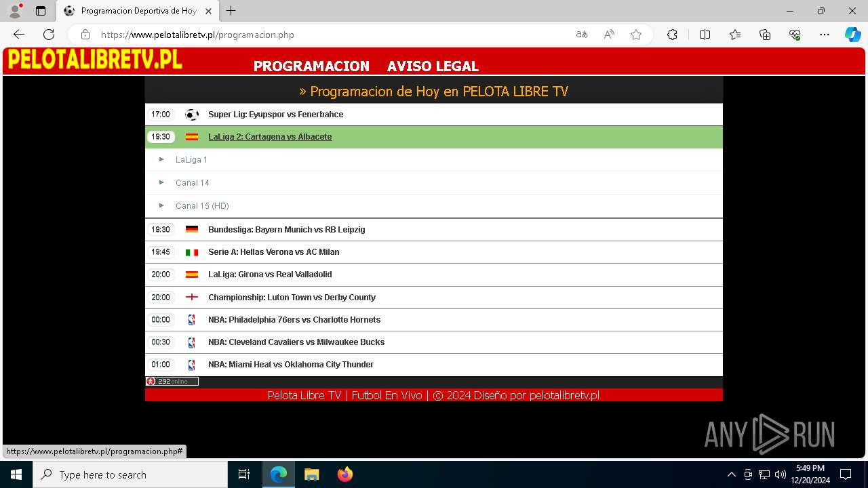Click the England flag on Championship row
The image size is (868, 488).
pos(192,298)
